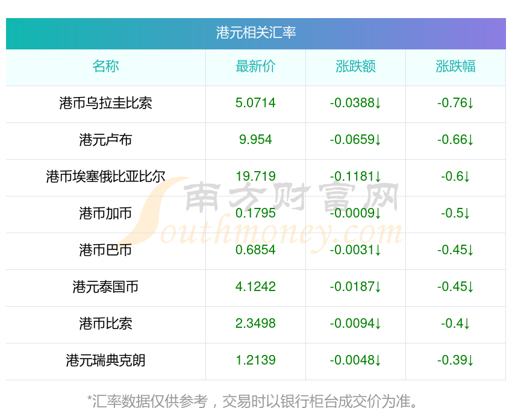Screen dimensions: 512x420
Task: Click the 港元相关汇率 table title
Action: click(256, 33)
